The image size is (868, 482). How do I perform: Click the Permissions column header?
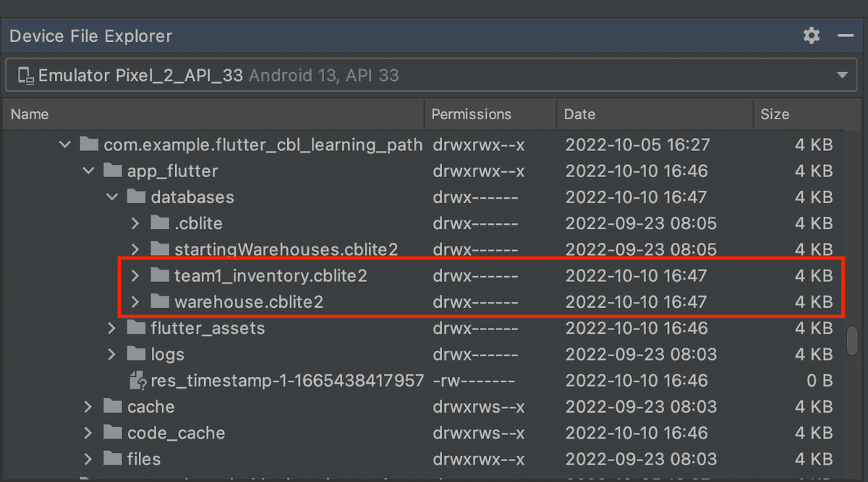(x=471, y=113)
